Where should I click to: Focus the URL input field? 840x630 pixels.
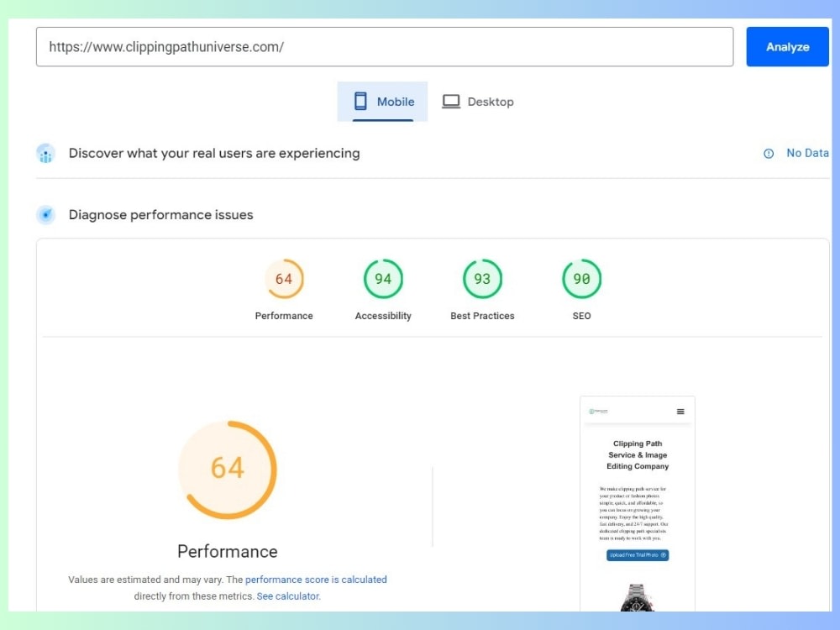coord(385,46)
